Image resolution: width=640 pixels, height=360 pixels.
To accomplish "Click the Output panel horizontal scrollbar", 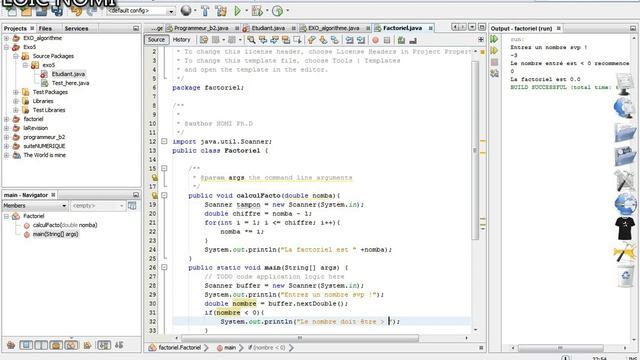I will [560, 348].
